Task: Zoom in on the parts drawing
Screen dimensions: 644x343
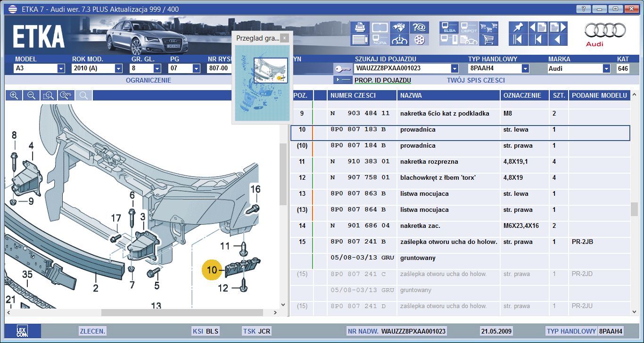Action: pos(14,95)
